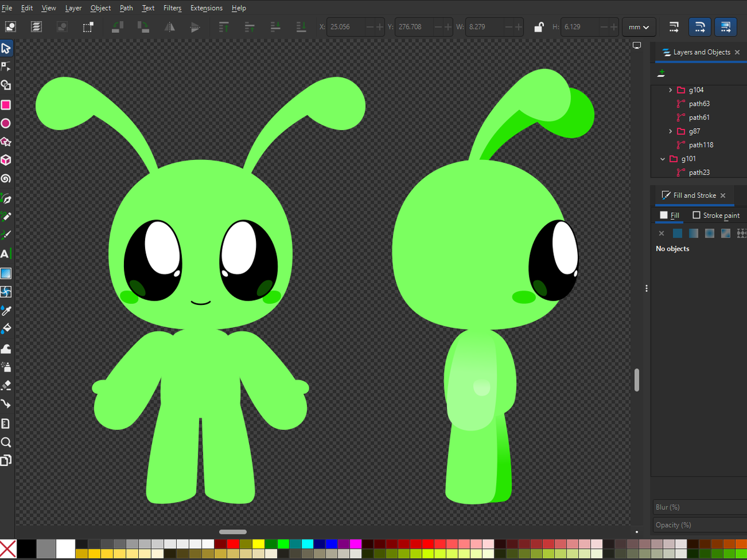
Task: Choose Mesh gradient fill type
Action: point(726,233)
